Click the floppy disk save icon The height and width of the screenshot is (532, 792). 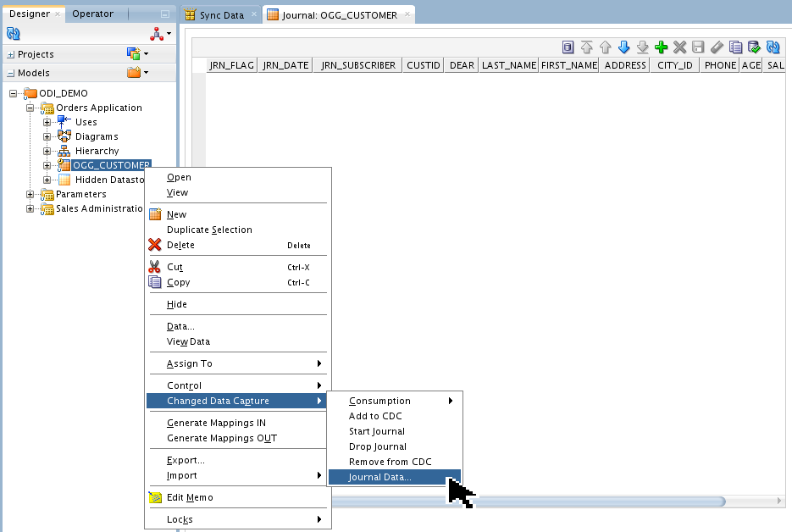[698, 47]
